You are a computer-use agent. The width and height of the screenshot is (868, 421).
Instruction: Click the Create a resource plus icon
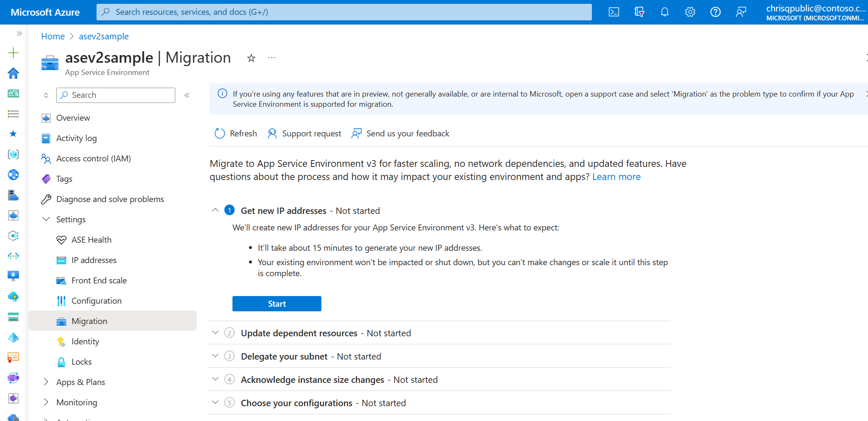point(13,53)
